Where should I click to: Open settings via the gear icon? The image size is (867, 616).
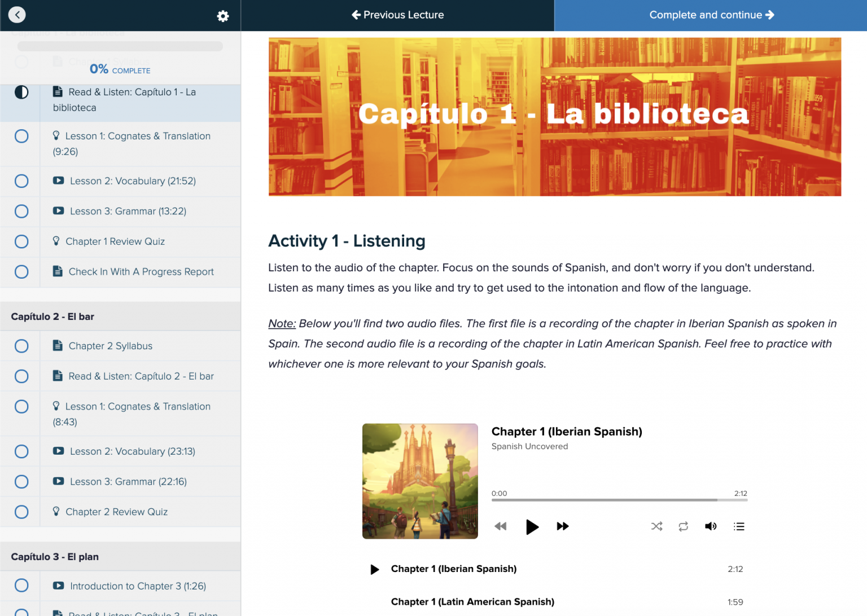223,16
